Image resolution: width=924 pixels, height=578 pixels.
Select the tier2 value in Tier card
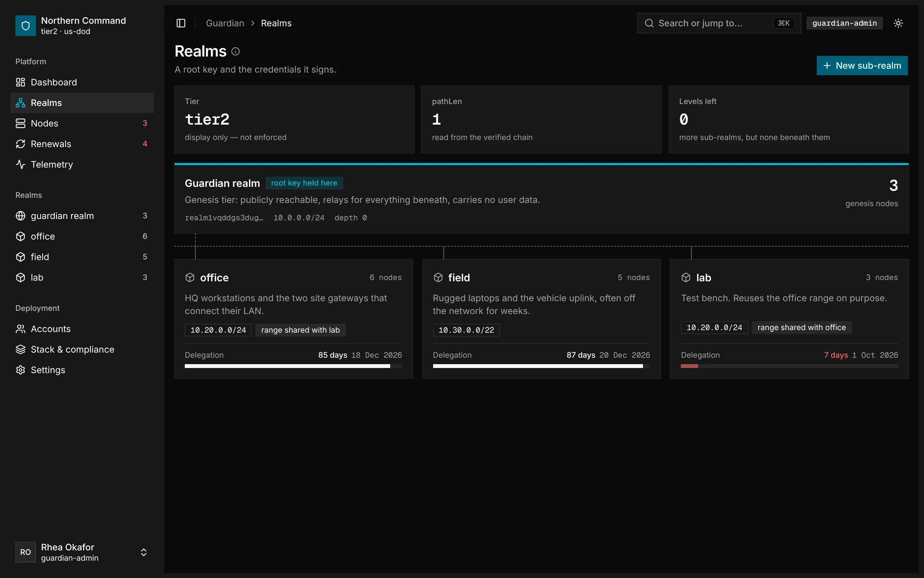pyautogui.click(x=207, y=120)
